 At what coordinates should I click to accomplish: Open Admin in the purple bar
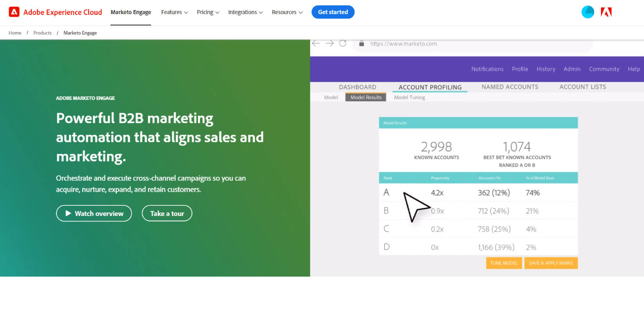tap(572, 69)
